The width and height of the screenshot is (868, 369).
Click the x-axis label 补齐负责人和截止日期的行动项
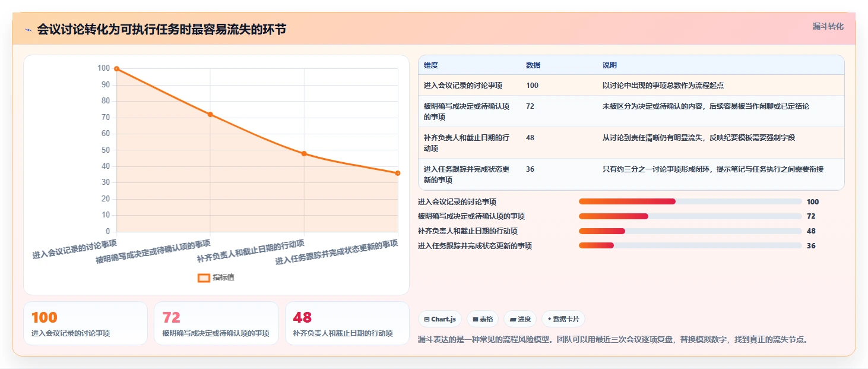pyautogui.click(x=251, y=251)
